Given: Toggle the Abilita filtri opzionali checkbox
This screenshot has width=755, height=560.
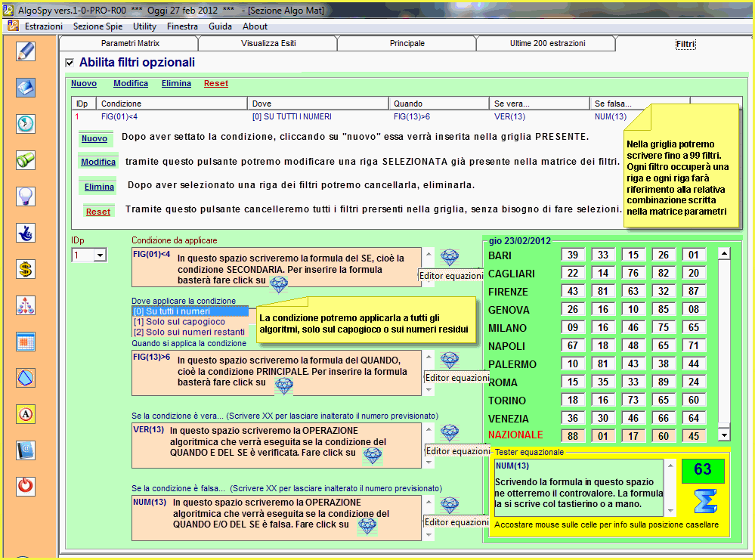Looking at the screenshot, I should click(x=70, y=63).
